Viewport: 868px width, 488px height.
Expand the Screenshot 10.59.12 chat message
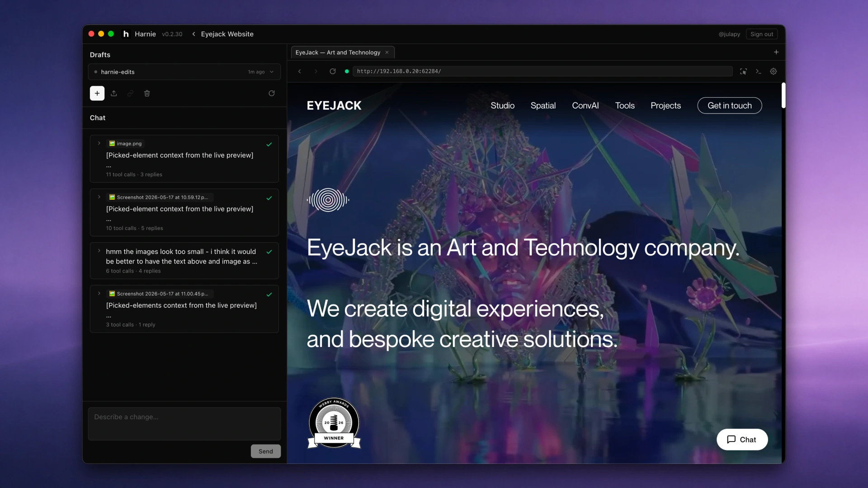pyautogui.click(x=99, y=197)
